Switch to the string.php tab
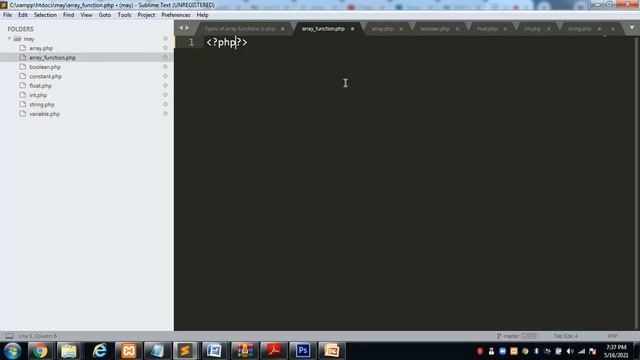The image size is (640, 360). tap(580, 29)
